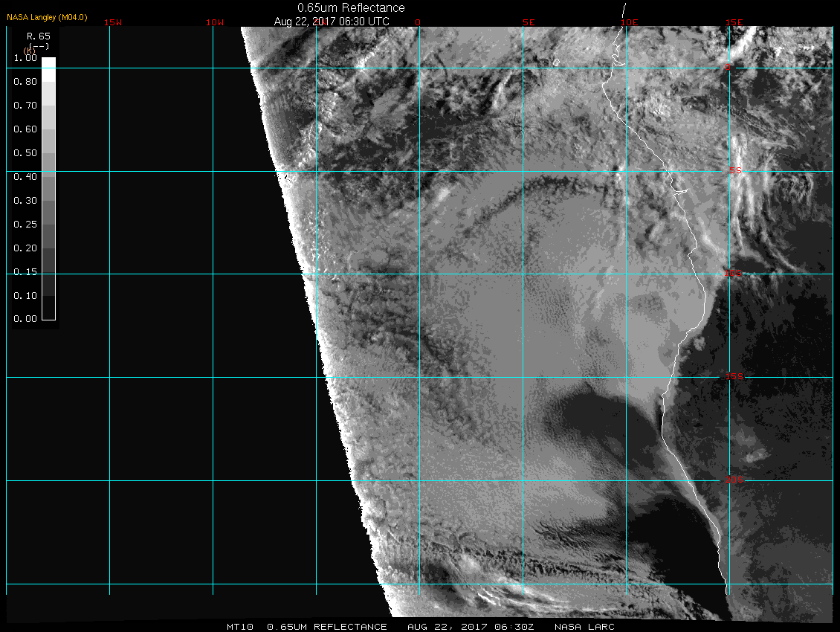Click the 0.40 colorbar value label

[25, 176]
